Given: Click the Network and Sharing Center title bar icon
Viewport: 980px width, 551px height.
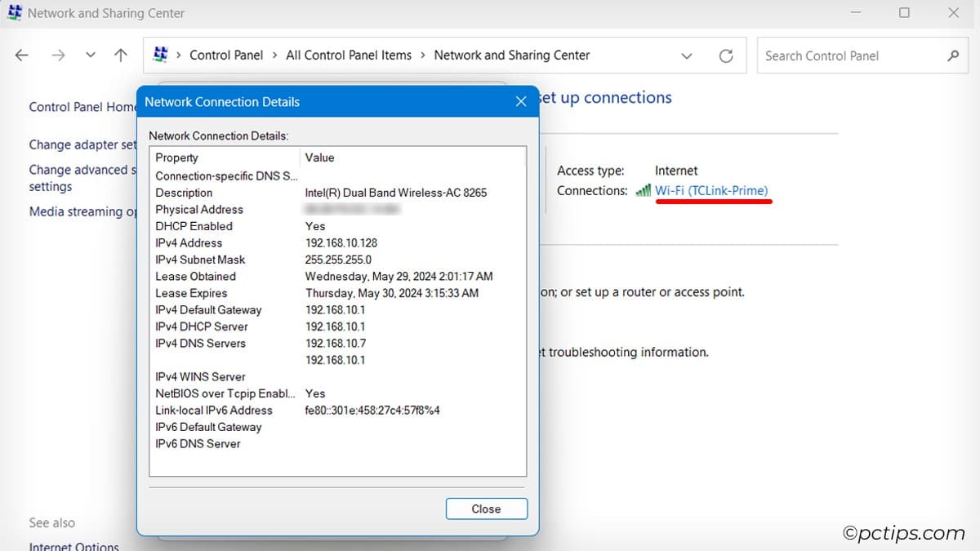Looking at the screenshot, I should coord(14,13).
